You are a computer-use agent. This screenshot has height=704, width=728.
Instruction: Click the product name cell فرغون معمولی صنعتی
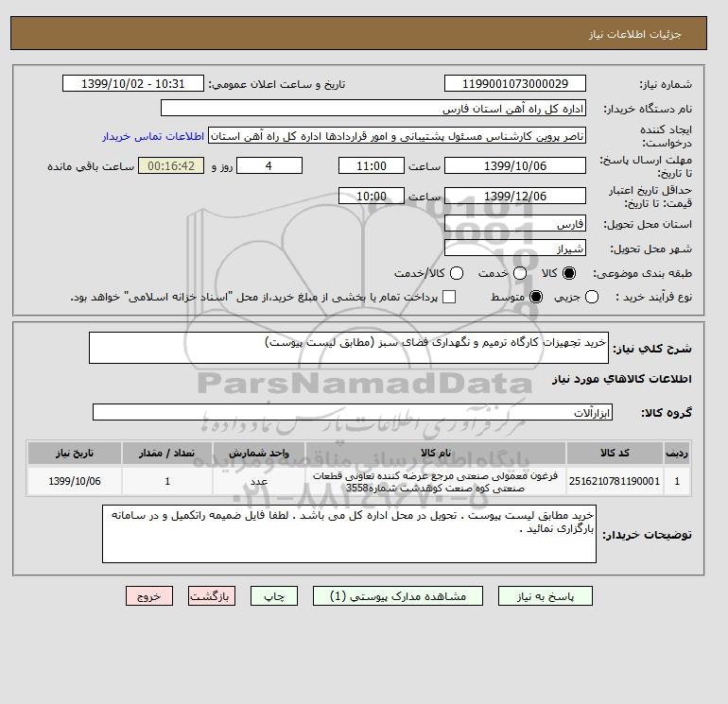click(436, 481)
